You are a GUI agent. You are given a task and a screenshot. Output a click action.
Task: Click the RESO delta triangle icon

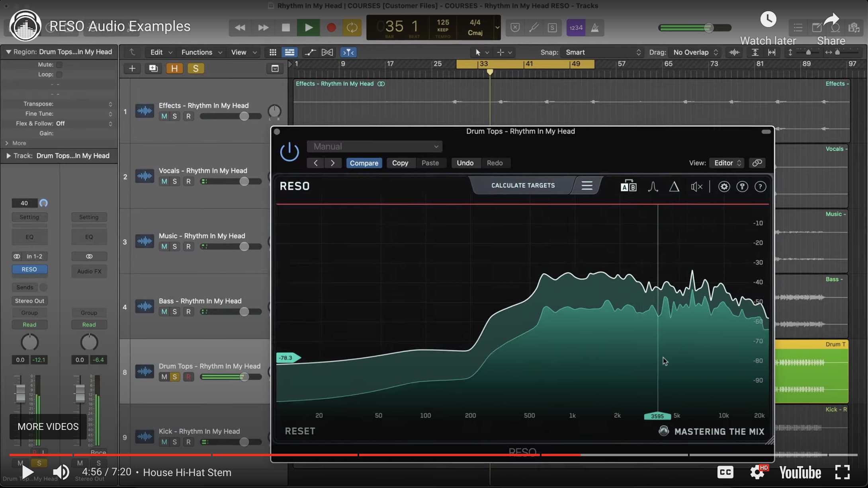(x=674, y=186)
